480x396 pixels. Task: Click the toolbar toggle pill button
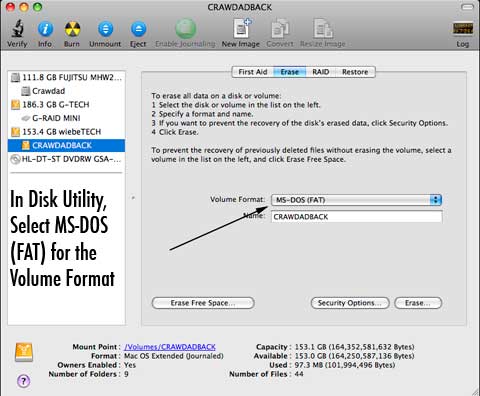coord(467,7)
